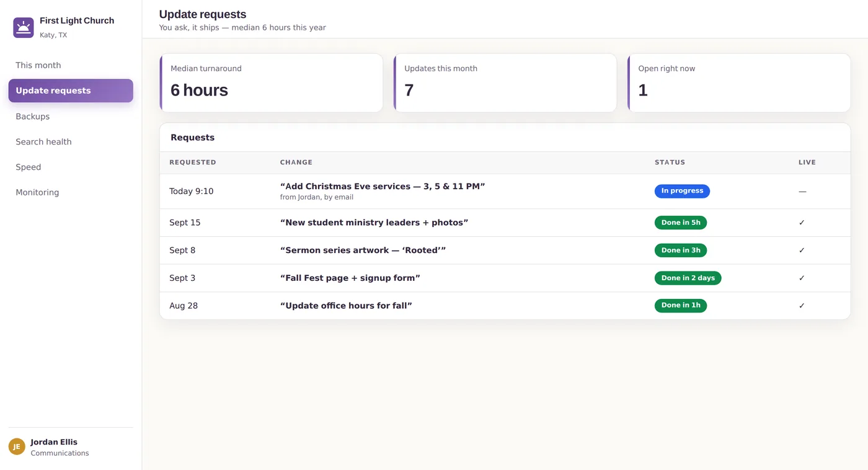This screenshot has height=470, width=868.
Task: Click Jordan Ellis profile name
Action: [54, 442]
